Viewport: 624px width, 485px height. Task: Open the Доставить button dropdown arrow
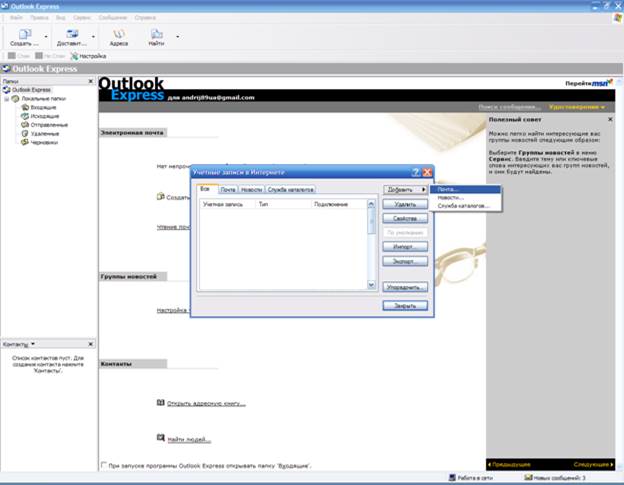93,37
